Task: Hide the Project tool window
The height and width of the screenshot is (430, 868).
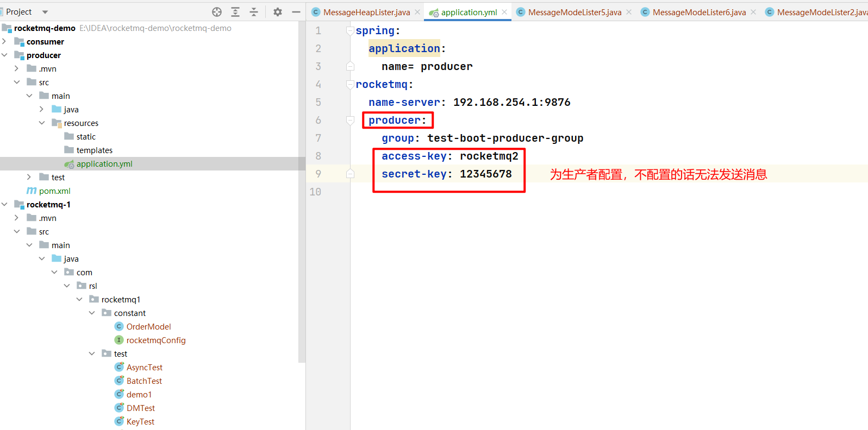Action: pos(296,12)
